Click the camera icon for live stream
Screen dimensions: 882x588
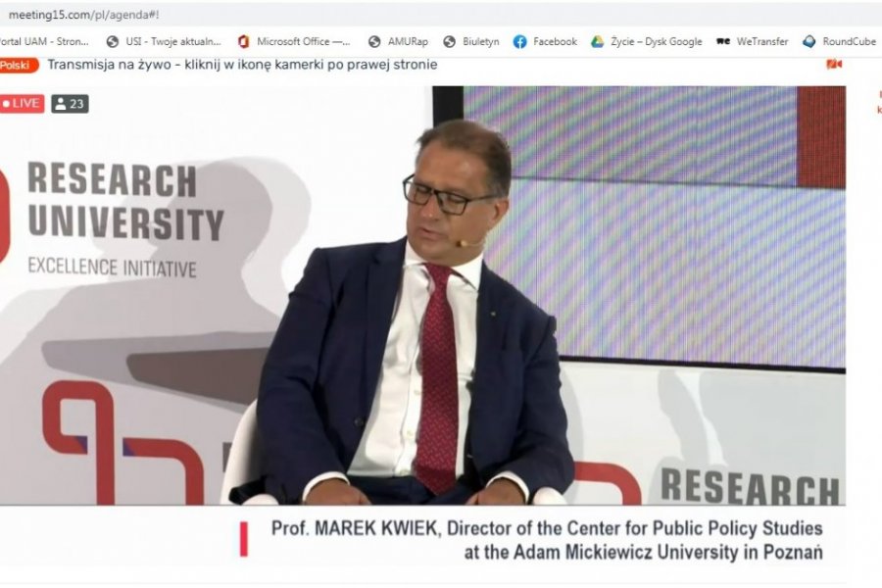coord(834,64)
